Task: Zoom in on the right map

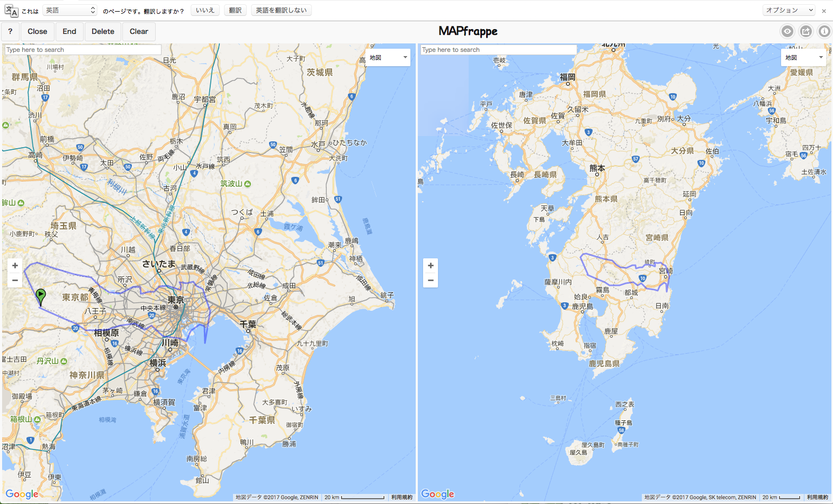Action: (x=431, y=266)
